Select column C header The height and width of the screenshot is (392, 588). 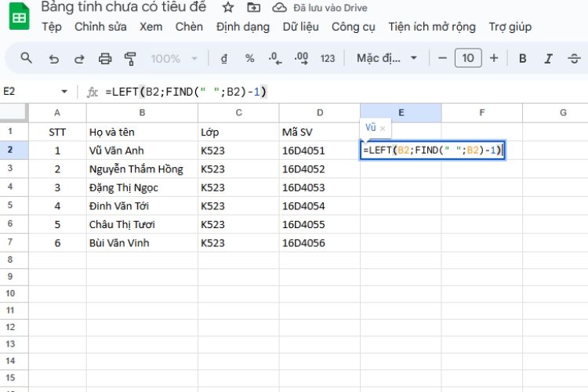tap(238, 113)
